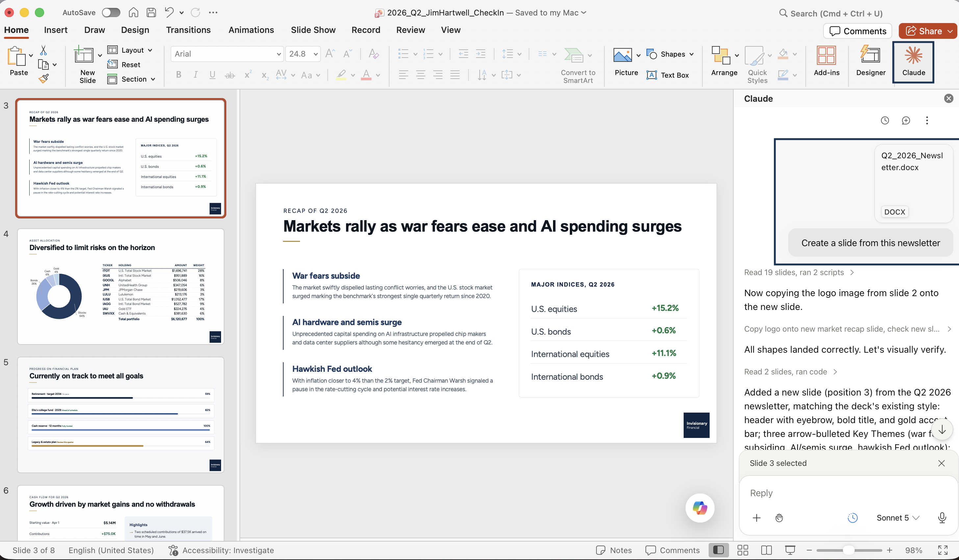Open the Slide Show tab
959x560 pixels.
tap(313, 30)
